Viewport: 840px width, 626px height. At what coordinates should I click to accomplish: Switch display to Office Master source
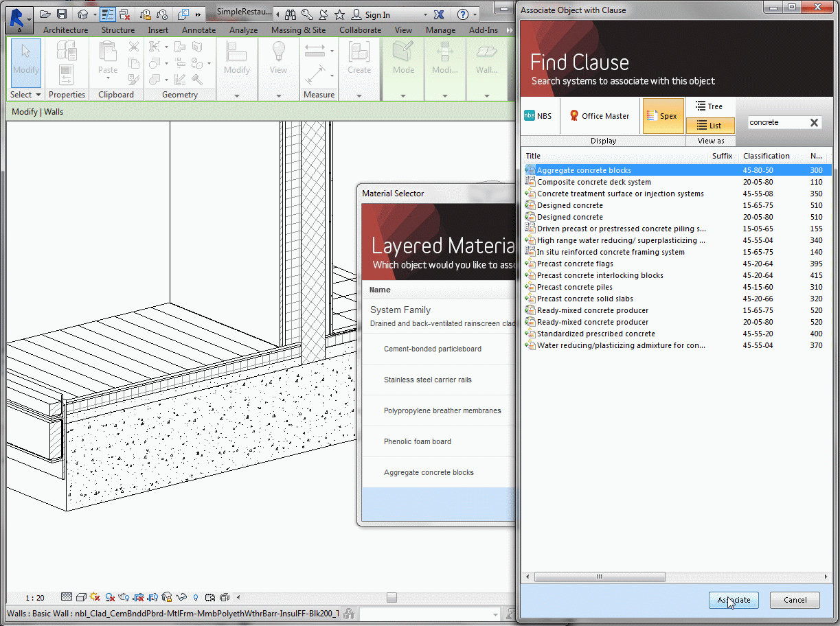[599, 116]
